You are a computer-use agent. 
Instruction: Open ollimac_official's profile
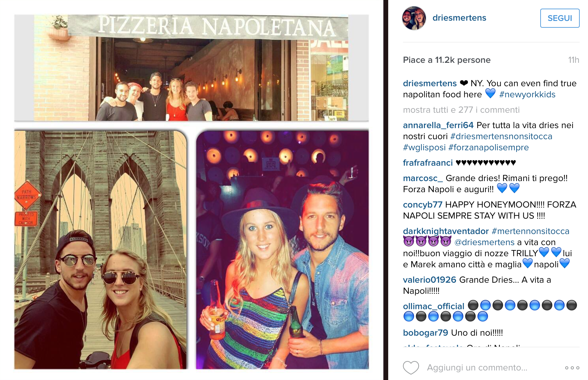point(433,306)
